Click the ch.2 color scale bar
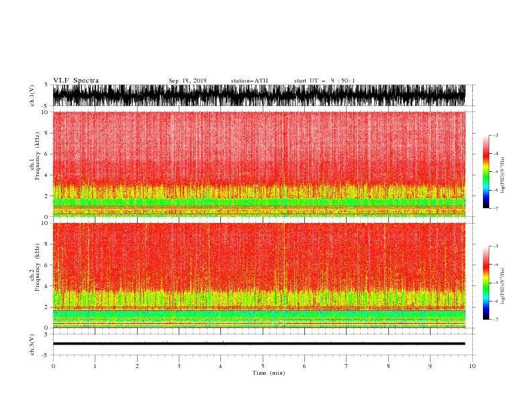Image resolution: width=532 pixels, height=411 pixels. click(486, 283)
